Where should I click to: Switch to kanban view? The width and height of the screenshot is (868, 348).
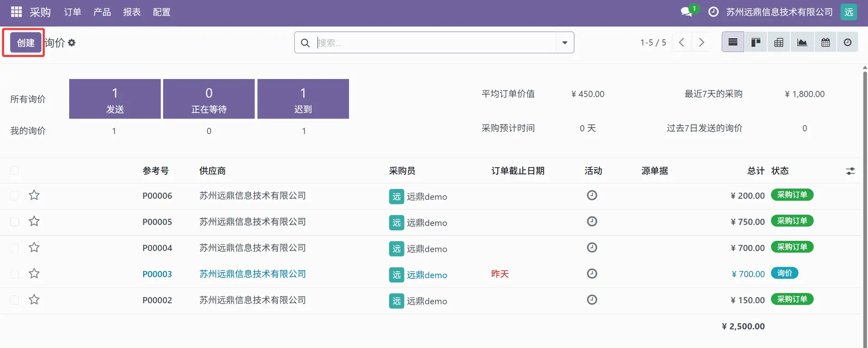pos(756,42)
